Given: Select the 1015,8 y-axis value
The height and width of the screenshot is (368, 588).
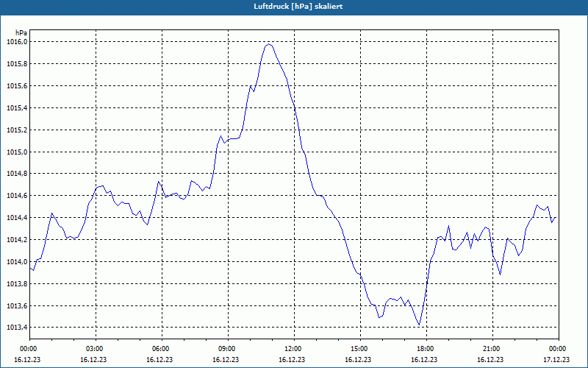Looking at the screenshot, I should pos(17,64).
